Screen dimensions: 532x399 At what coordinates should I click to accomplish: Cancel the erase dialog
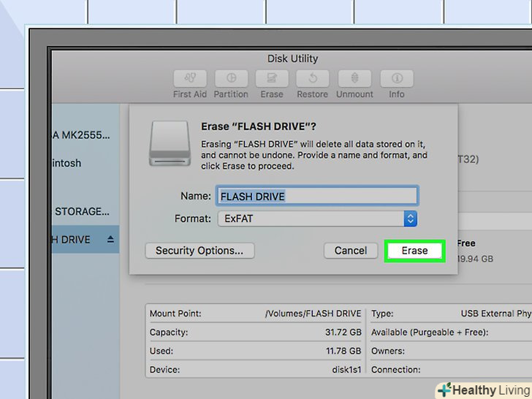pos(351,251)
